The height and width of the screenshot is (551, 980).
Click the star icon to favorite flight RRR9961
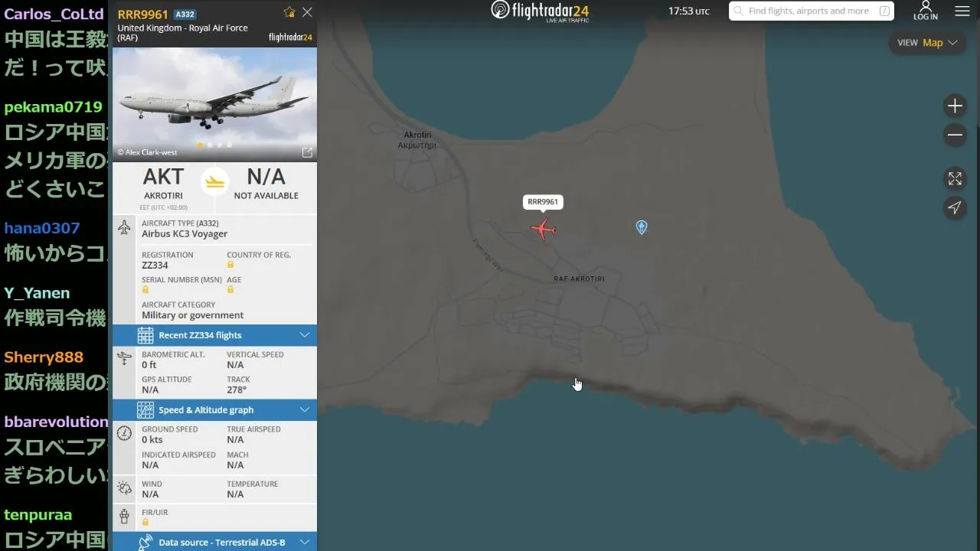point(289,12)
